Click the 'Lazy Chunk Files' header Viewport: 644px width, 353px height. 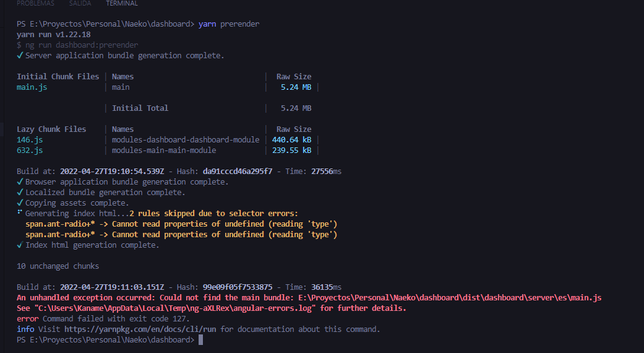(x=51, y=129)
